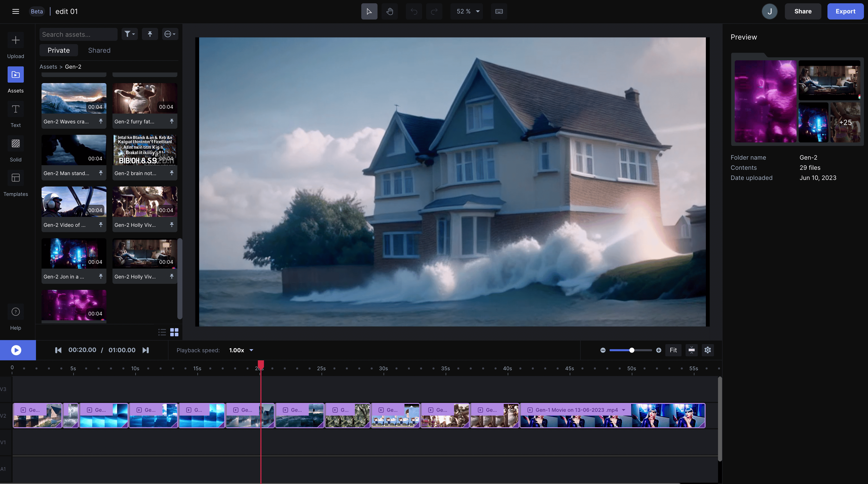Click the Share button
Screen dimensions: 868x484
pos(803,11)
